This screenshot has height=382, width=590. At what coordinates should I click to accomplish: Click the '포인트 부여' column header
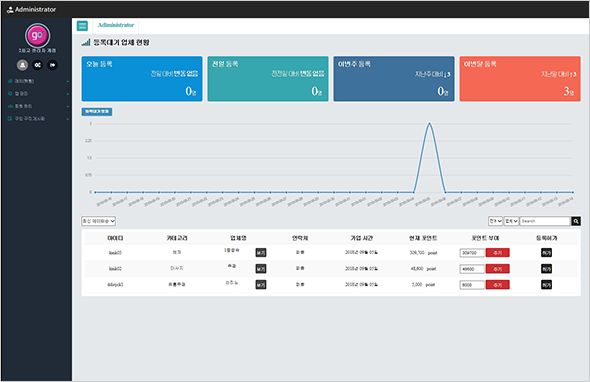pos(485,238)
